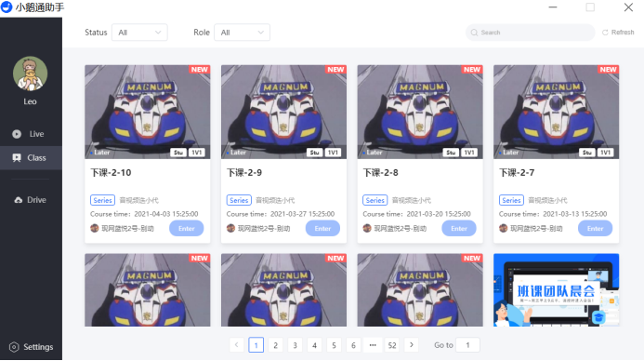Viewport: 644px width, 361px height.
Task: Click the Series tag on 下课-2-7
Action: click(x=511, y=200)
